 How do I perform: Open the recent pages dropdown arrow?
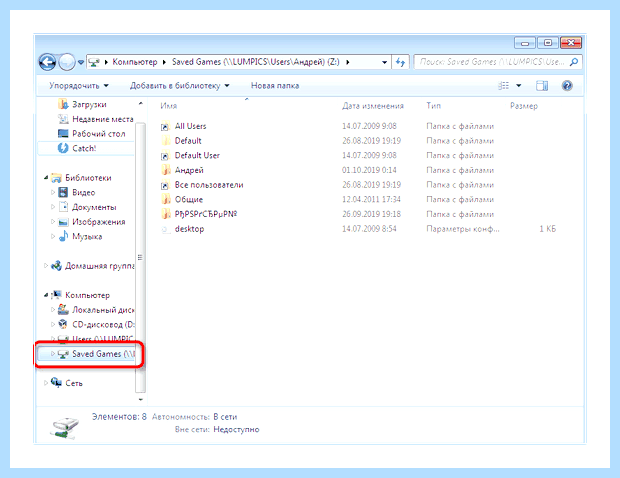pyautogui.click(x=81, y=62)
